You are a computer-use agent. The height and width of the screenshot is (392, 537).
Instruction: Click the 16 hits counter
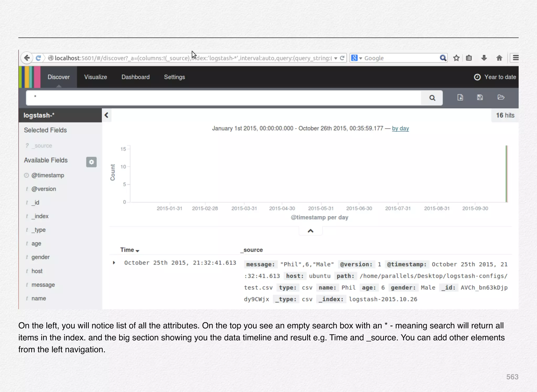click(x=505, y=115)
